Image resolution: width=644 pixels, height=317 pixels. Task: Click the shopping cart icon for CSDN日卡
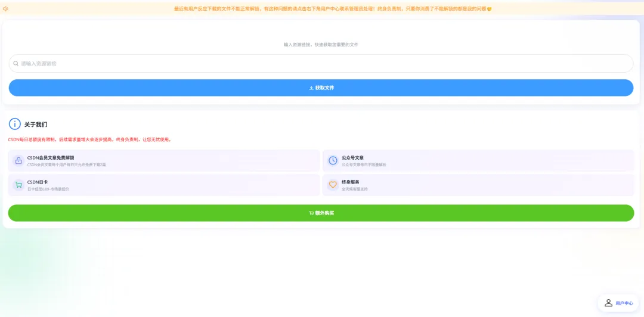pos(18,185)
